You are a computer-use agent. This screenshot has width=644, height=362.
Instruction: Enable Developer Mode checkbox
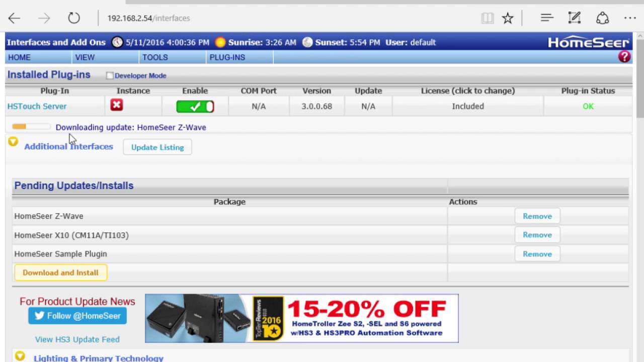point(109,76)
